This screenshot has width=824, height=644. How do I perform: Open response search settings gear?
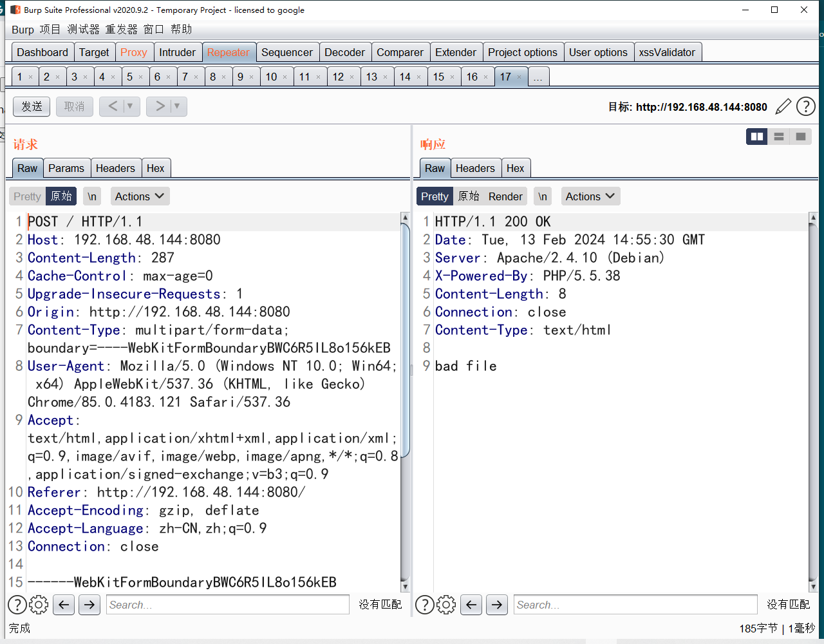(446, 605)
